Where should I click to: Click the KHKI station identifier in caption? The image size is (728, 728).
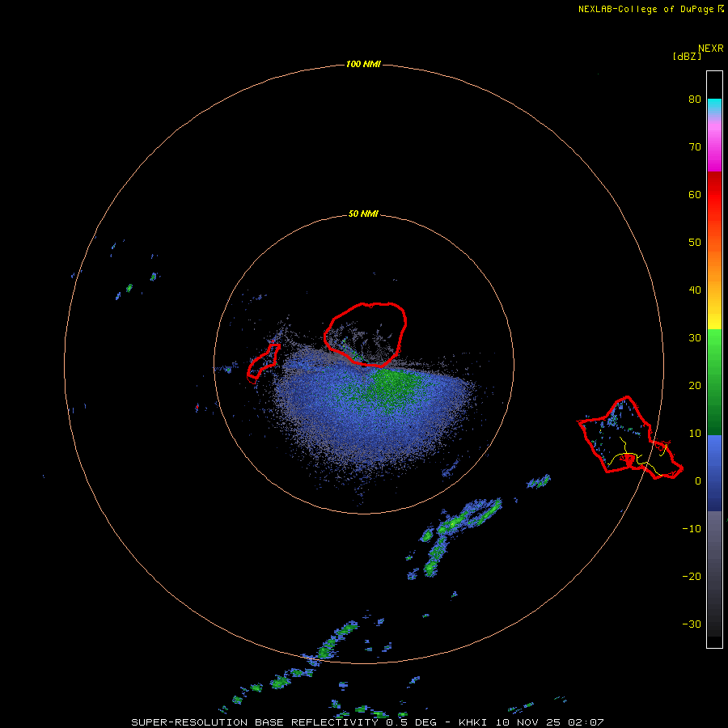472,722
